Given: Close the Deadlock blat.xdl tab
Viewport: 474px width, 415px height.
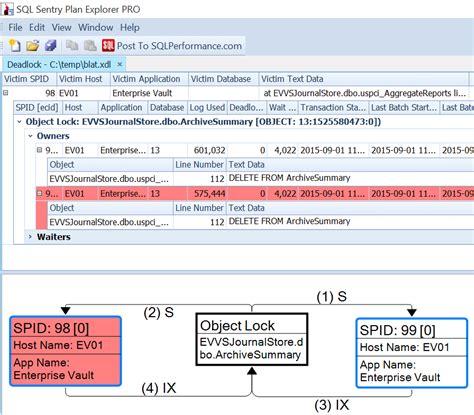Looking at the screenshot, I should point(120,64).
